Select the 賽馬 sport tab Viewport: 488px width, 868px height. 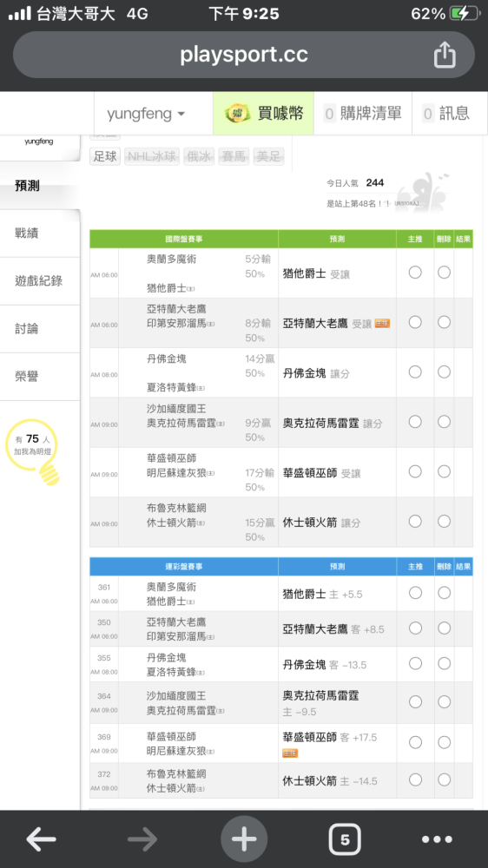click(x=234, y=156)
